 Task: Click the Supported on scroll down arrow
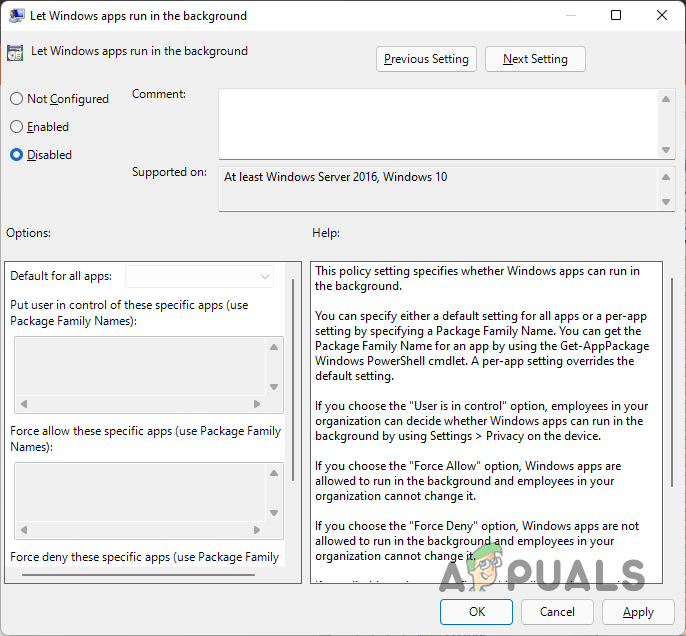point(666,202)
